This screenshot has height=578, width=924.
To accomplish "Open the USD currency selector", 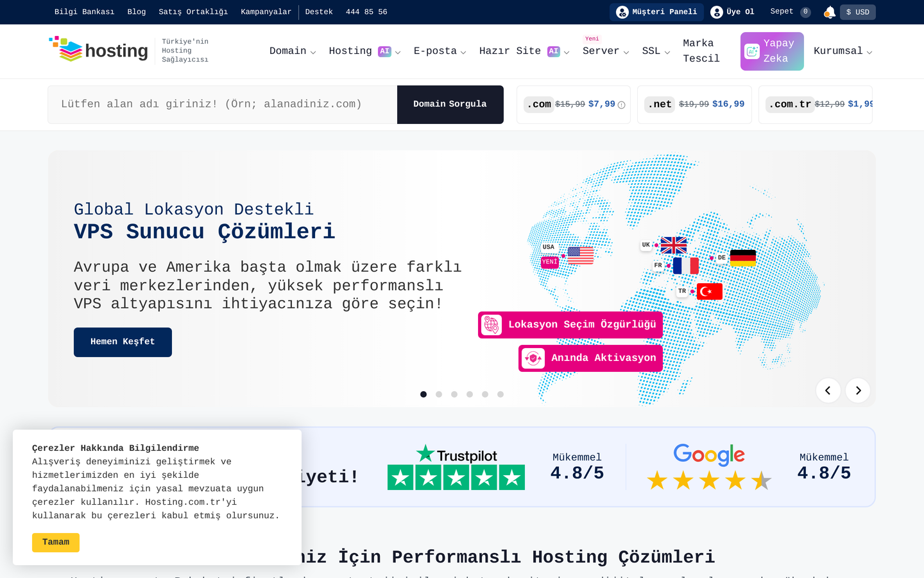I will point(858,12).
